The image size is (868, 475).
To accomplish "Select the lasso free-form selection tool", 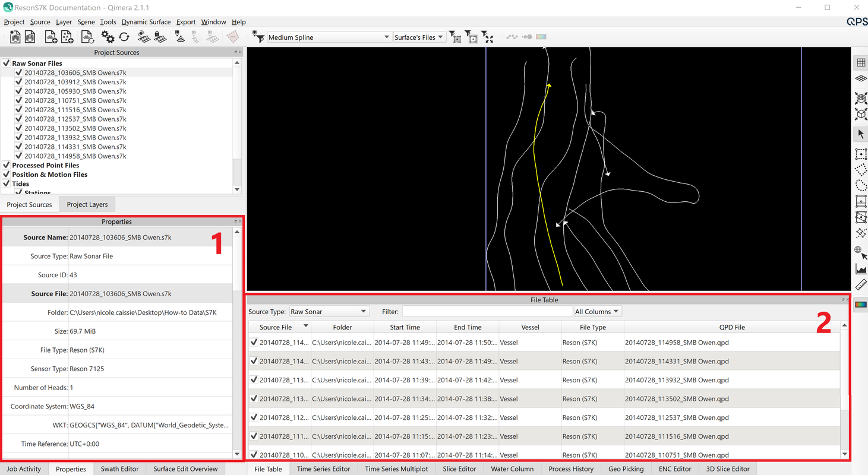I will [x=860, y=186].
